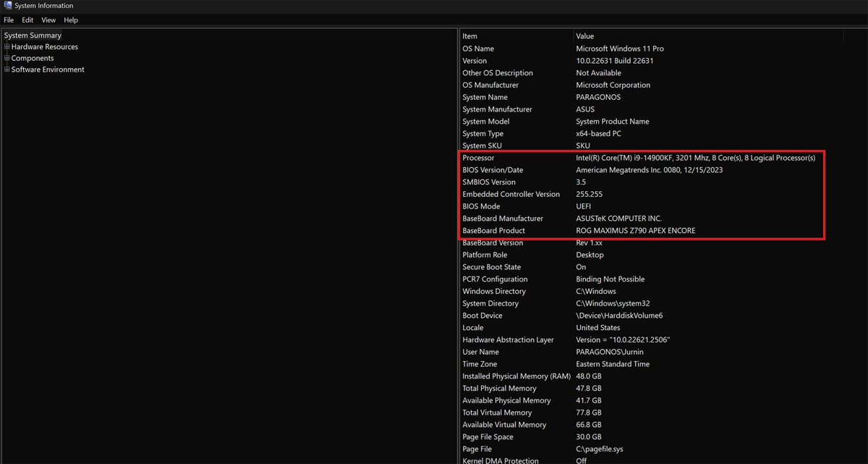Select System Summary in the tree

[x=33, y=35]
